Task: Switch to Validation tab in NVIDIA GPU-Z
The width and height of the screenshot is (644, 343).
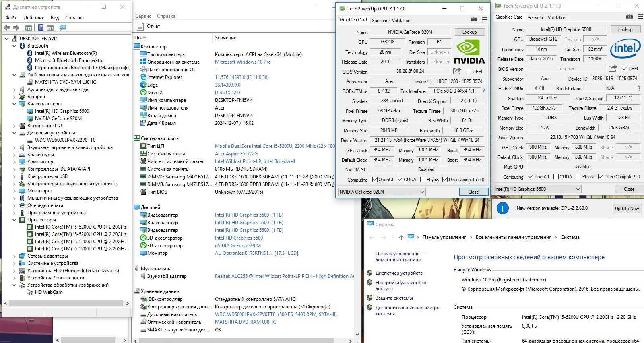Action: point(401,21)
